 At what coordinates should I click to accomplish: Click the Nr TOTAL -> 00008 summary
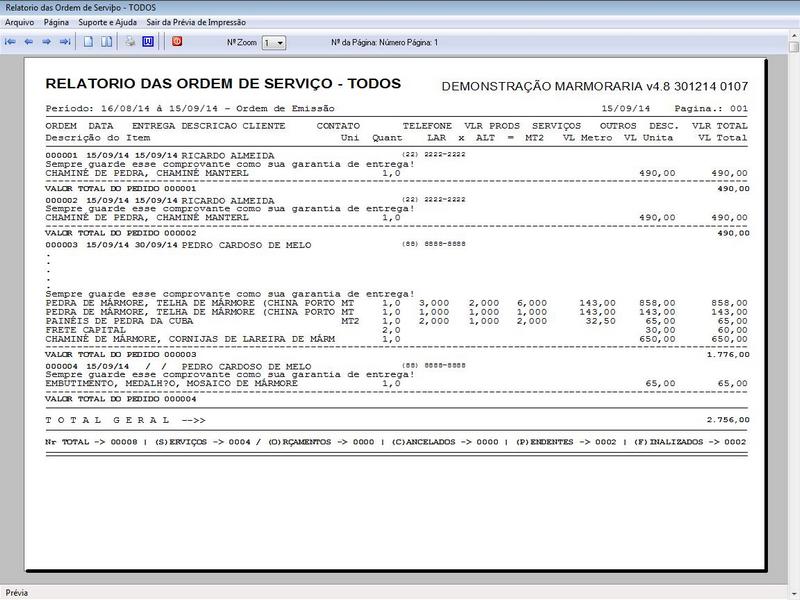coord(91,442)
